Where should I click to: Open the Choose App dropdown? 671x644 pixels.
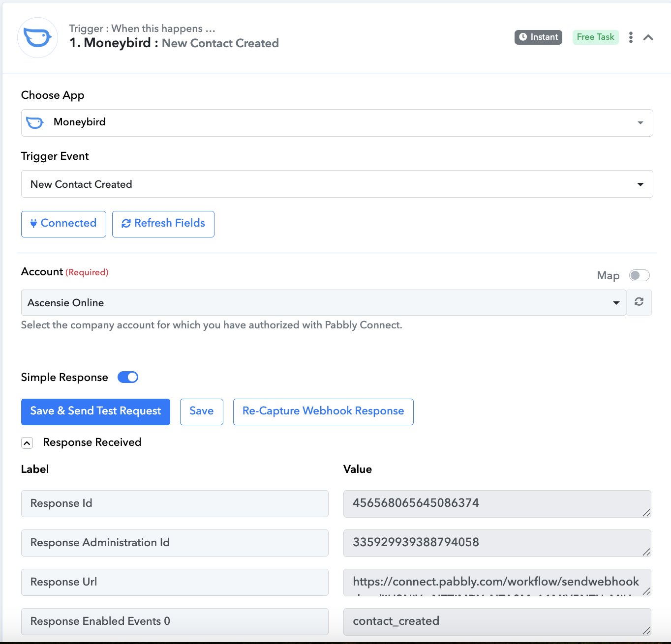click(x=336, y=123)
